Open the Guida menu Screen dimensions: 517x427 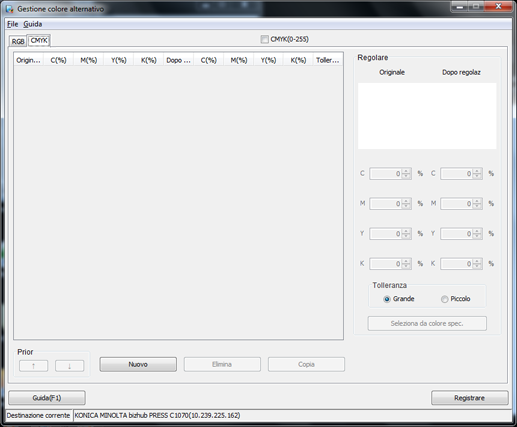[x=33, y=24]
